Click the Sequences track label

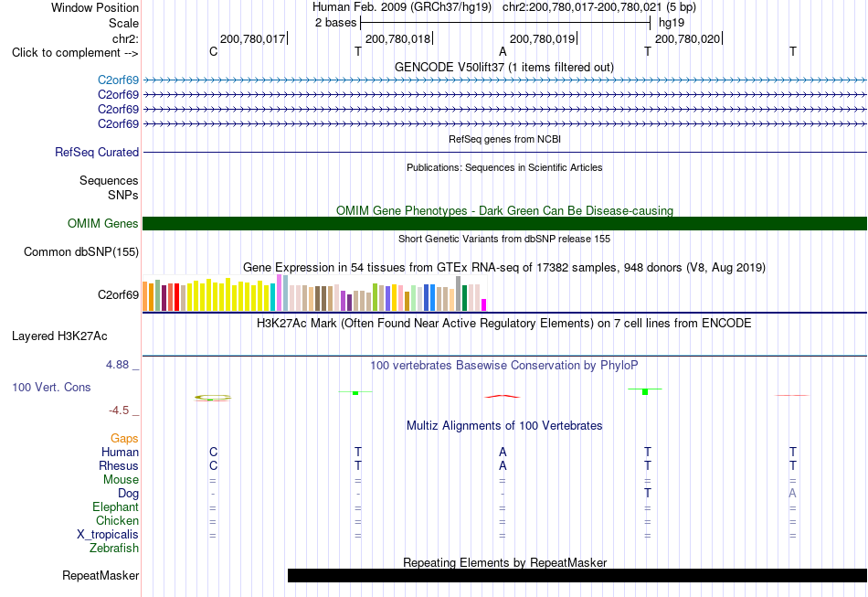coord(109,180)
